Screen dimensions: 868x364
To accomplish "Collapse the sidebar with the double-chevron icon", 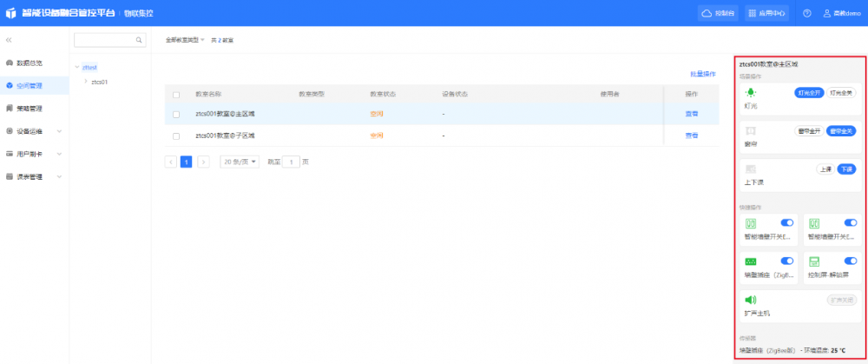I will click(9, 40).
